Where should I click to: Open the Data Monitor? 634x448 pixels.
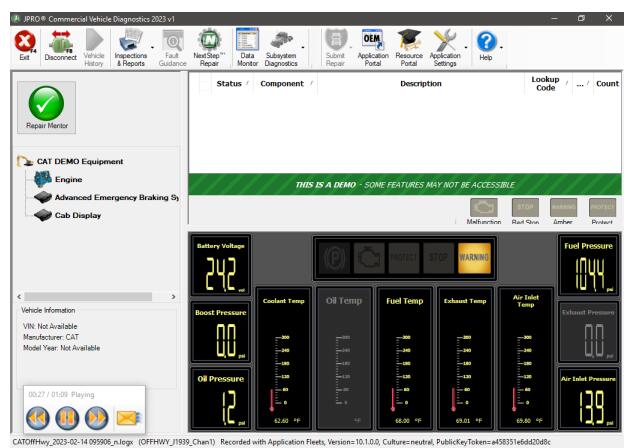click(247, 47)
